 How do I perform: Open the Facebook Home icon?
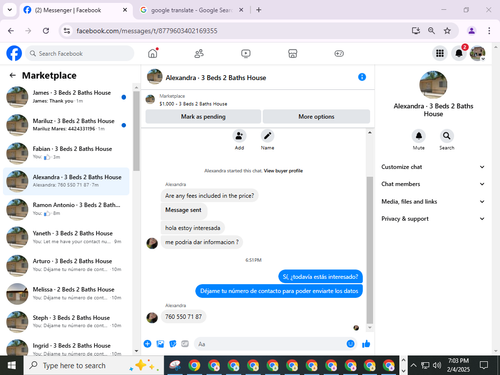click(x=153, y=53)
